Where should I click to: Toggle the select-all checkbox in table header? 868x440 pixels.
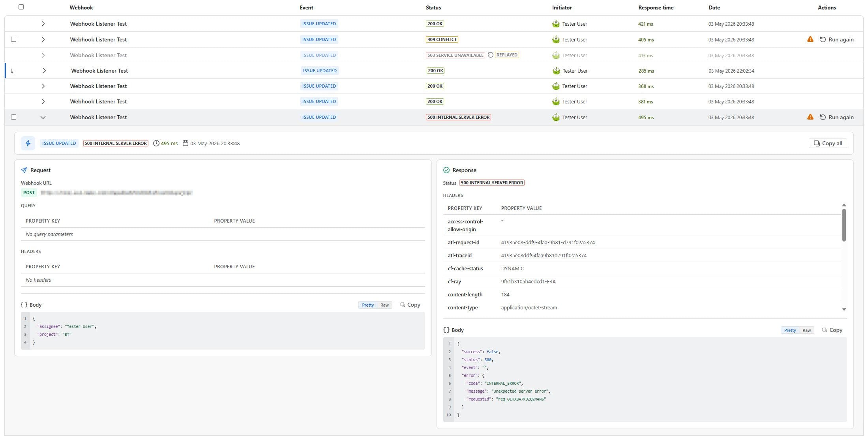pos(21,7)
